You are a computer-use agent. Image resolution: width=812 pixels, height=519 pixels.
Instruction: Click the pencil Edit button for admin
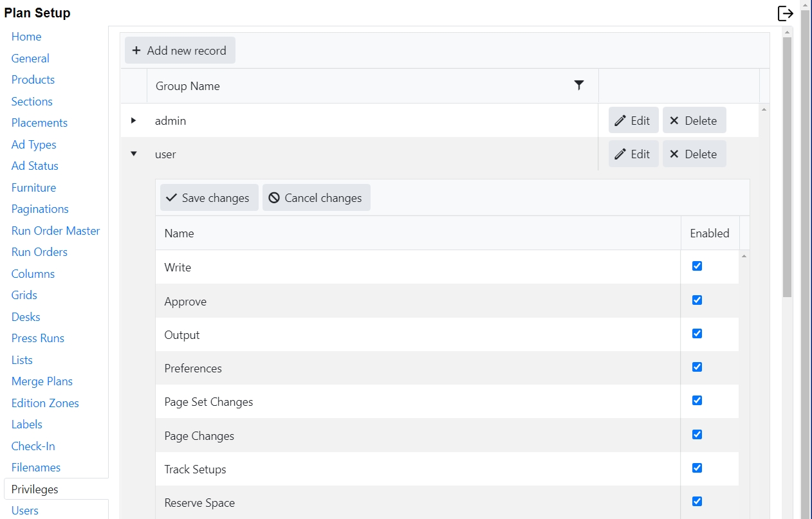click(x=633, y=120)
